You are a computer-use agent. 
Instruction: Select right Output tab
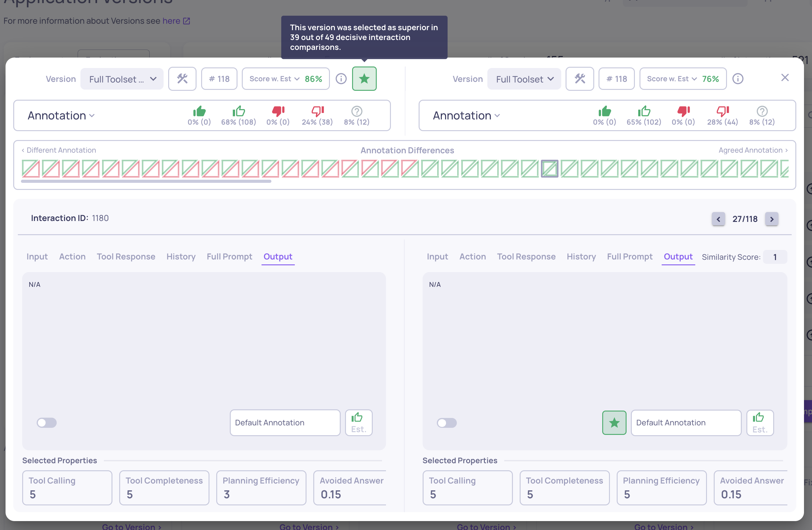click(678, 257)
